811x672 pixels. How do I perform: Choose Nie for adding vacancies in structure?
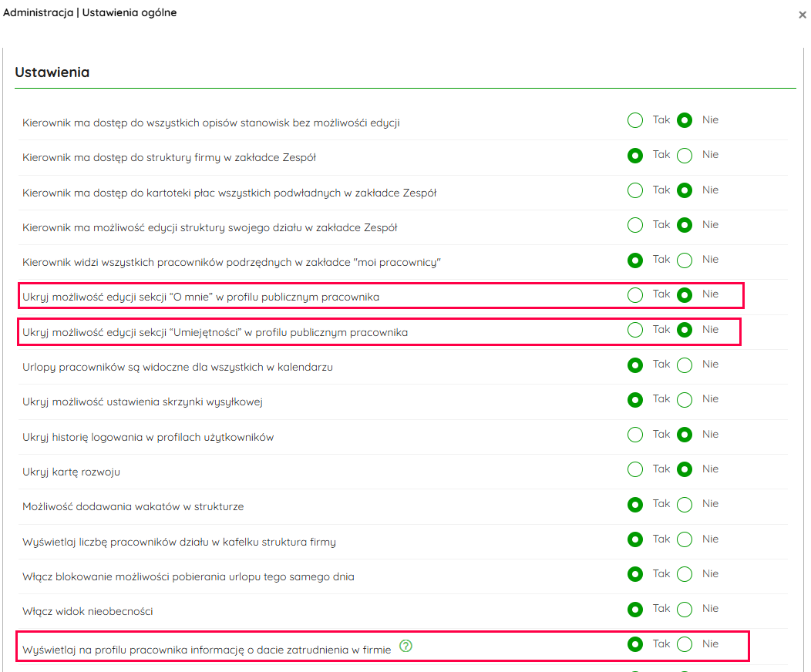pyautogui.click(x=685, y=505)
